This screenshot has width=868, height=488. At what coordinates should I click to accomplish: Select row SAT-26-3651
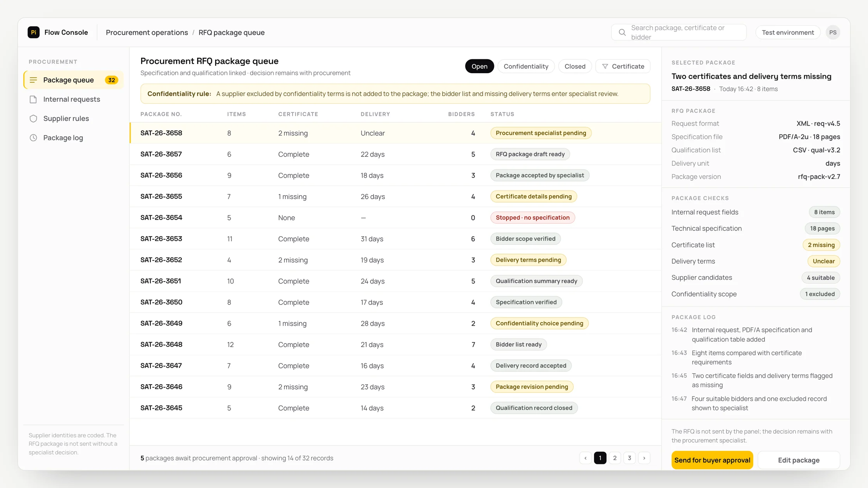[395, 281]
